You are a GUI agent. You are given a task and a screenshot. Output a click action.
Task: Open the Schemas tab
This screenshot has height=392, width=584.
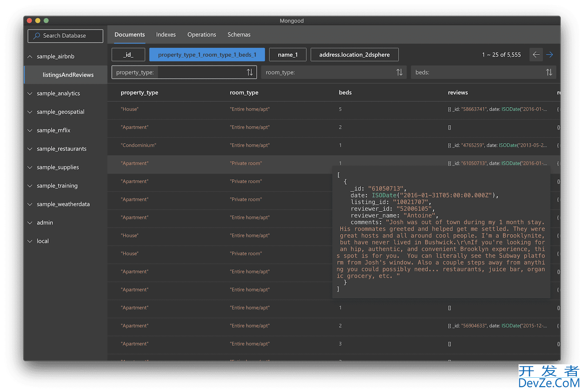(x=239, y=34)
